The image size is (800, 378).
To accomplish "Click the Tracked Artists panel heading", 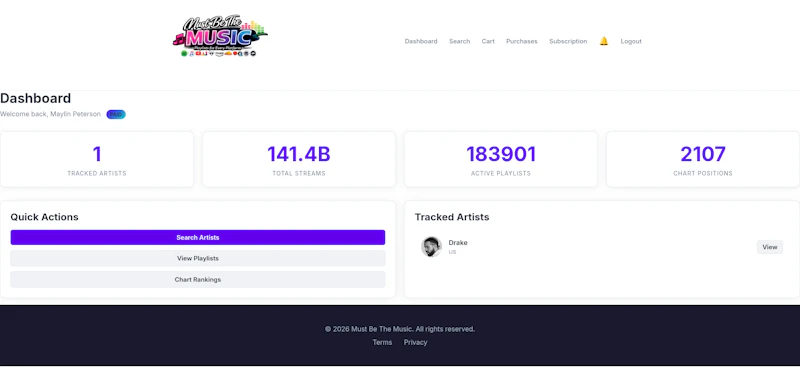I will (452, 217).
